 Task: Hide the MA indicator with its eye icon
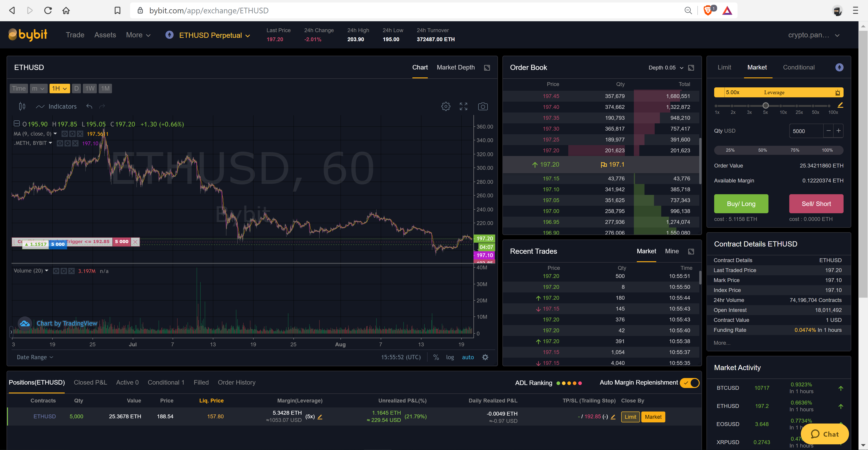pyautogui.click(x=64, y=134)
